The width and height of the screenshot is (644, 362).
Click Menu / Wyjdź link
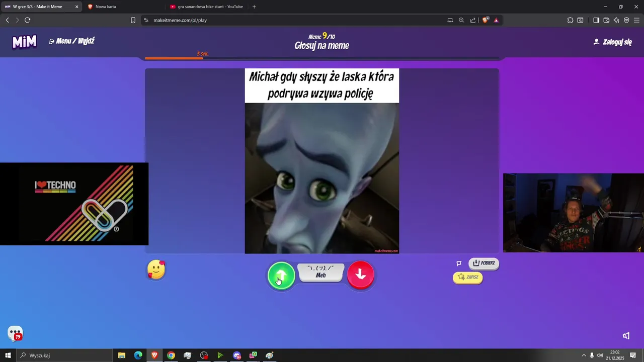72,41
